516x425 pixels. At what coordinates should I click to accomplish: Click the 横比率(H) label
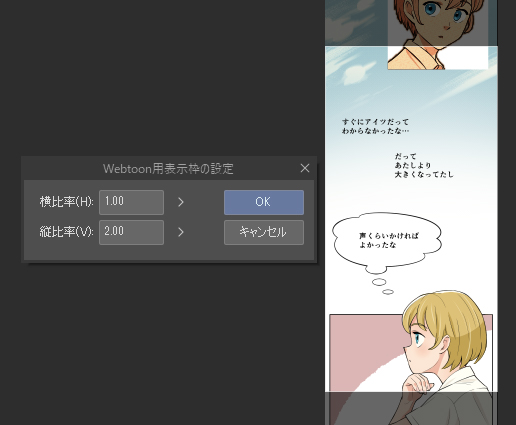(x=67, y=202)
